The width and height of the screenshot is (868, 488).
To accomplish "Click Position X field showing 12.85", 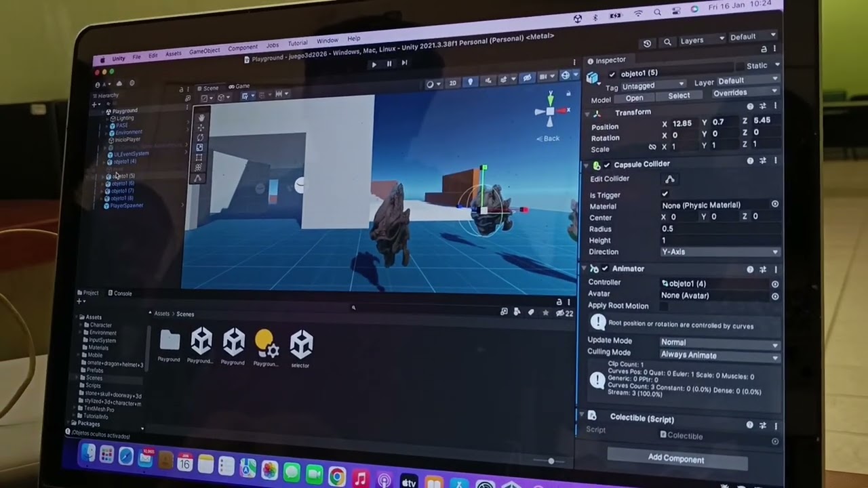I will click(x=684, y=123).
